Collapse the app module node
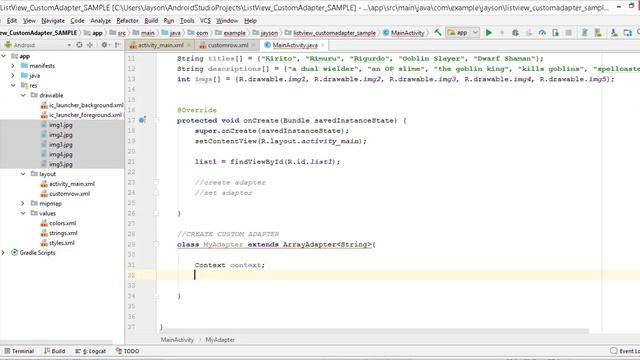 (4, 56)
